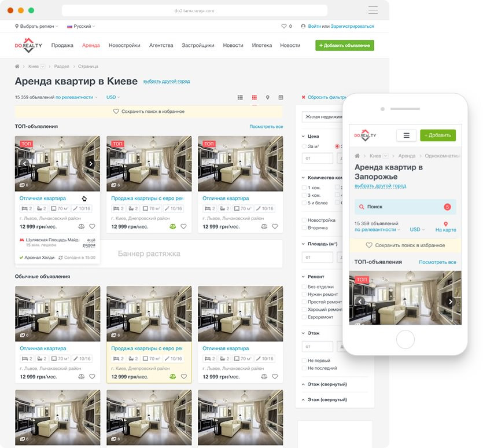This screenshot has height=448, width=483.
Task: Check the '3 ком.' rooms checkbox
Action: 304,195
